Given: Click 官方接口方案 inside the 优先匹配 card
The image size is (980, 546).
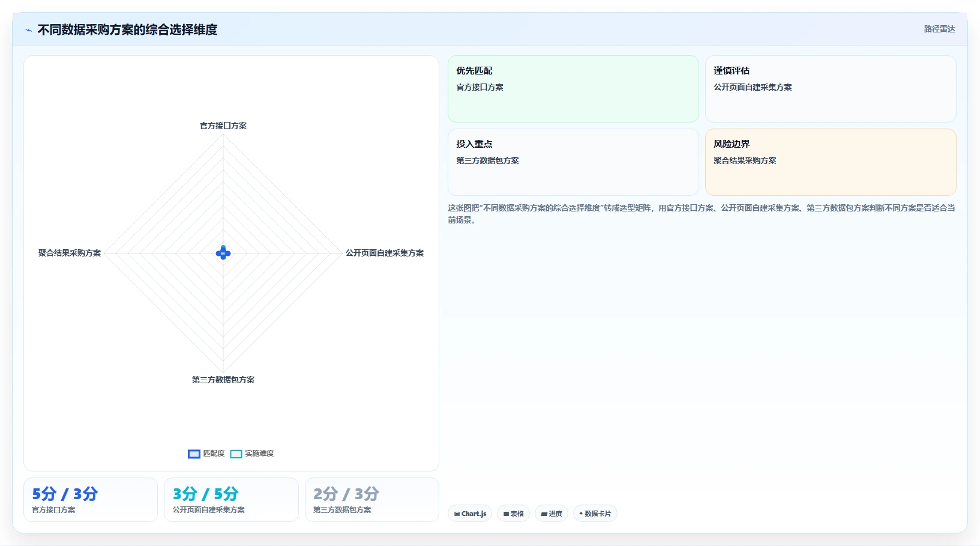Looking at the screenshot, I should point(479,87).
